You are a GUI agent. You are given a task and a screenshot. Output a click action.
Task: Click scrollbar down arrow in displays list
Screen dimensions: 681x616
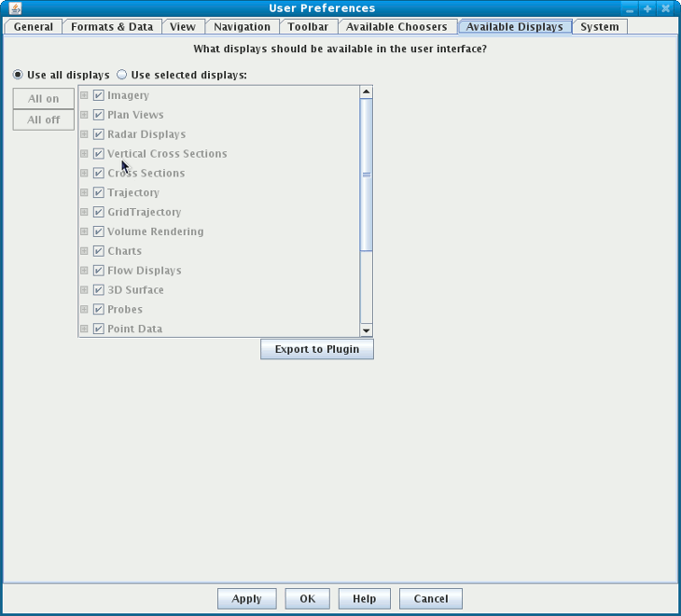click(x=366, y=329)
